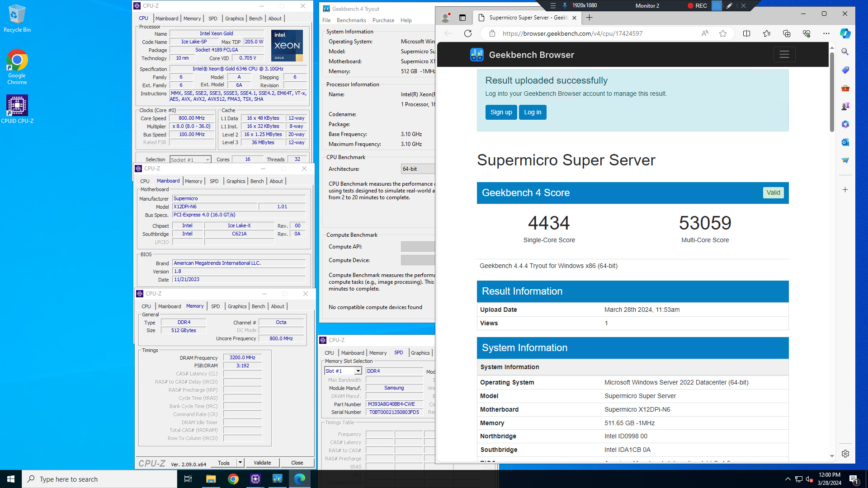Open CPU-Z from the taskbar
Screen dimensions: 868x488
tap(255, 479)
